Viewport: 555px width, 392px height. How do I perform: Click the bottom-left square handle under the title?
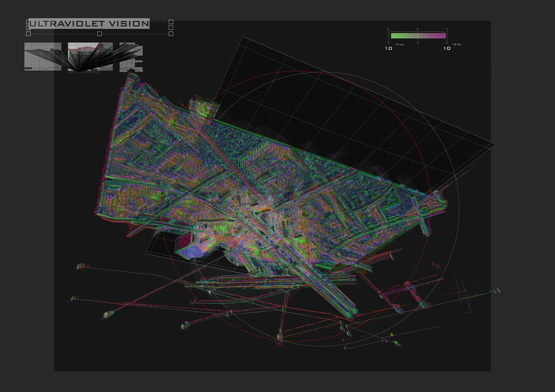pos(28,34)
